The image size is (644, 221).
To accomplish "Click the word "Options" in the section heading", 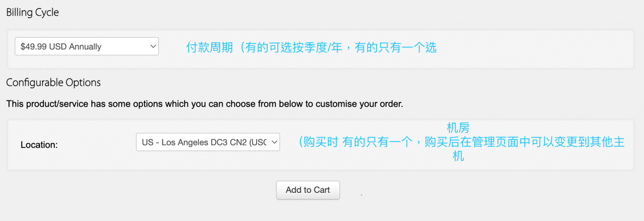I will point(83,83).
